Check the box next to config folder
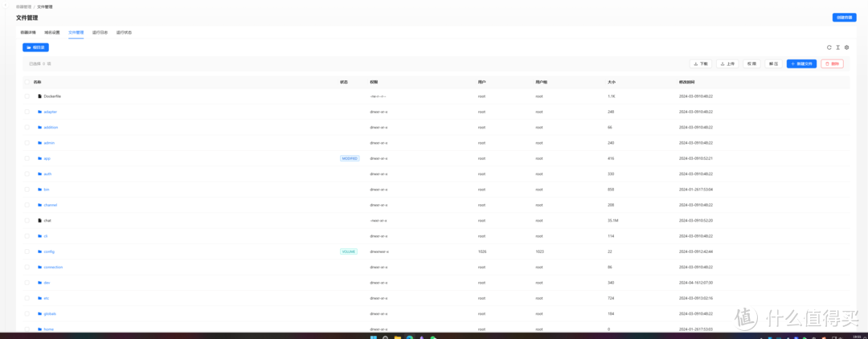This screenshot has width=868, height=339. click(x=27, y=251)
